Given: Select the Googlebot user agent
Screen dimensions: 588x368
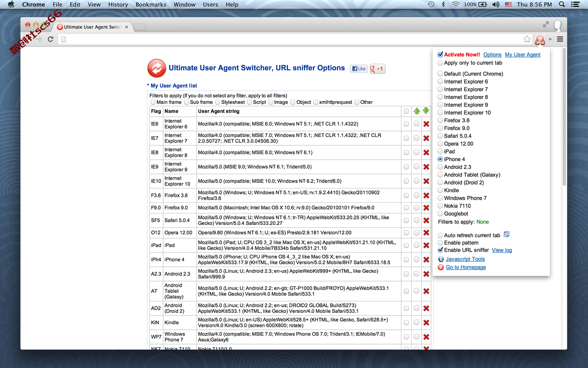Looking at the screenshot, I should click(441, 214).
